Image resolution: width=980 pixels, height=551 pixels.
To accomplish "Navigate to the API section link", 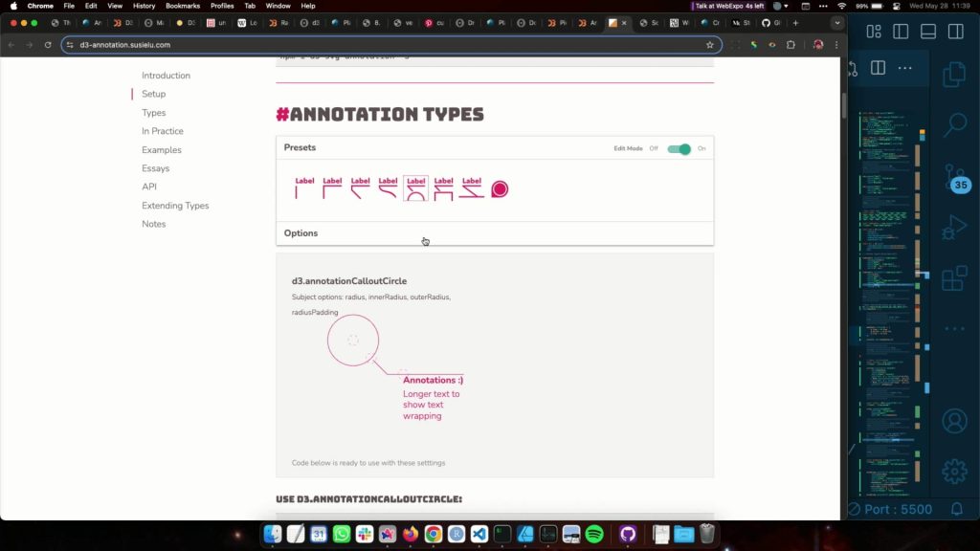I will [149, 187].
